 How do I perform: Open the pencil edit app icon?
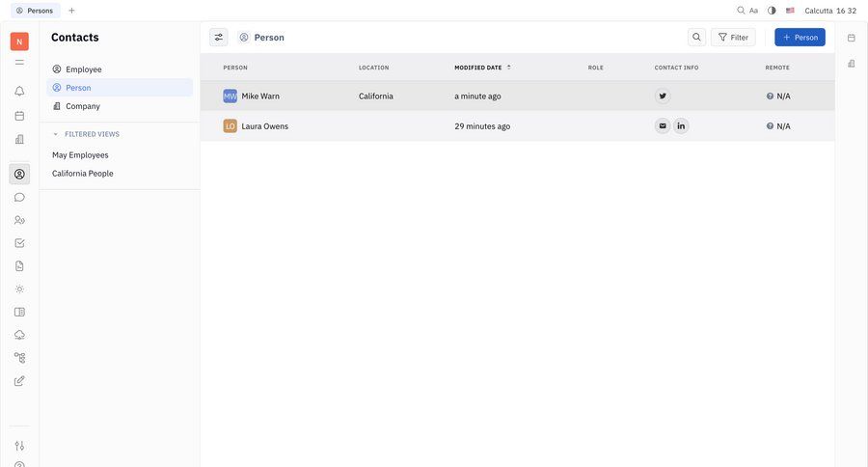pyautogui.click(x=19, y=380)
